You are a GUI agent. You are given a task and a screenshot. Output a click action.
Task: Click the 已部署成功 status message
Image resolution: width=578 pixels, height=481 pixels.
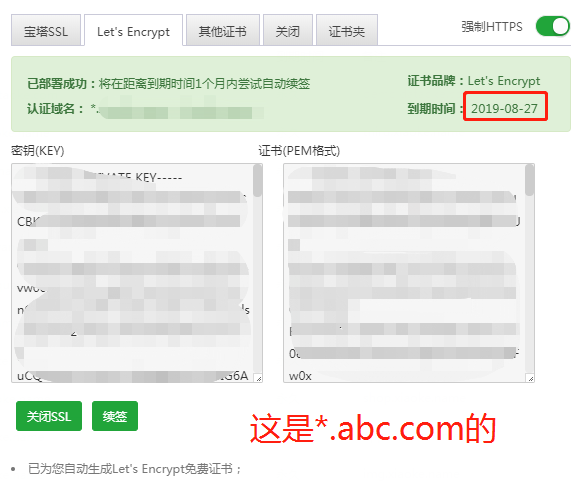(168, 84)
